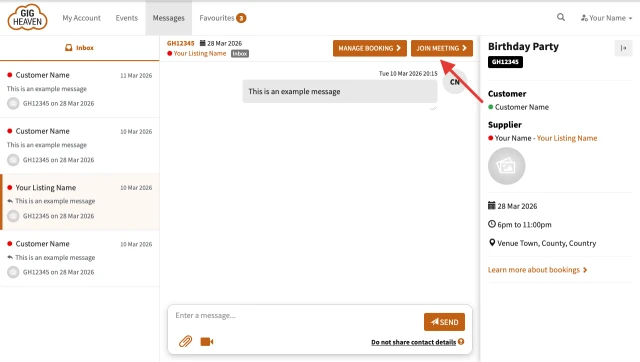This screenshot has width=640, height=362.
Task: Click the GH12345 booking reference link in header
Action: [180, 43]
